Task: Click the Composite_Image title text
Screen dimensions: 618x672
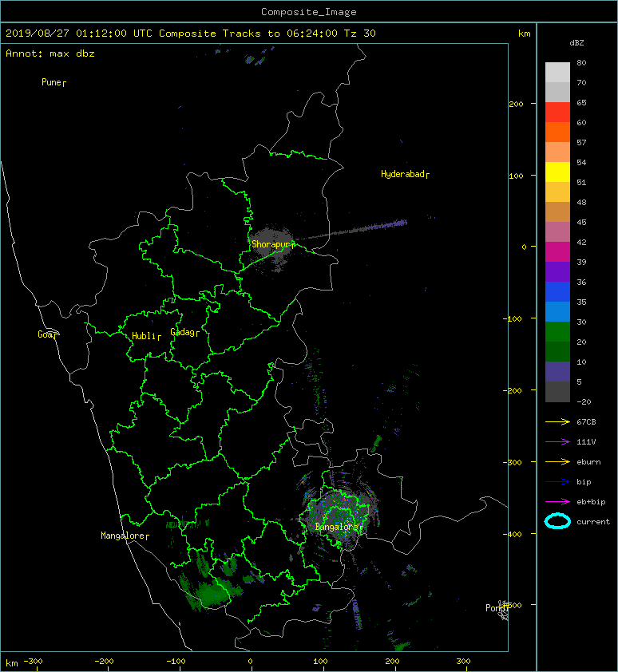Action: coord(309,12)
